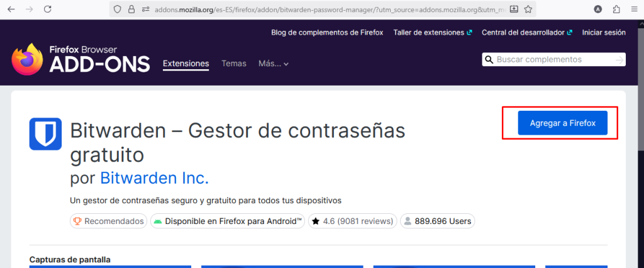644x268 pixels.
Task: Open the extensions puzzle-piece icon
Action: click(616, 9)
